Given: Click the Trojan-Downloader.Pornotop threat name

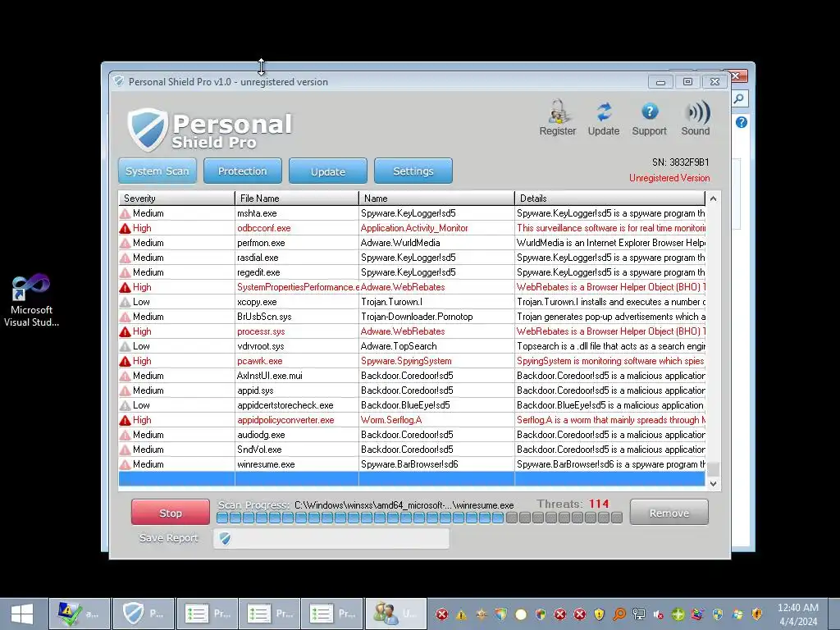Looking at the screenshot, I should pos(417,317).
